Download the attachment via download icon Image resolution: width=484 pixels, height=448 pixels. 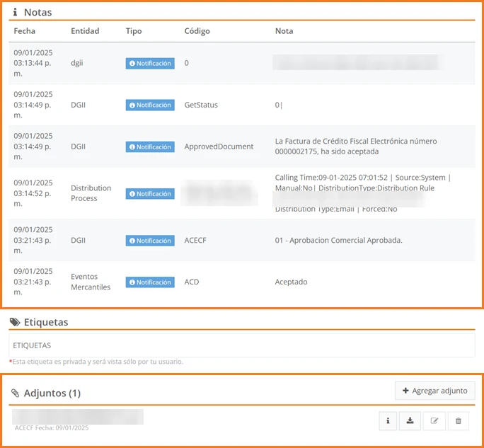click(410, 420)
